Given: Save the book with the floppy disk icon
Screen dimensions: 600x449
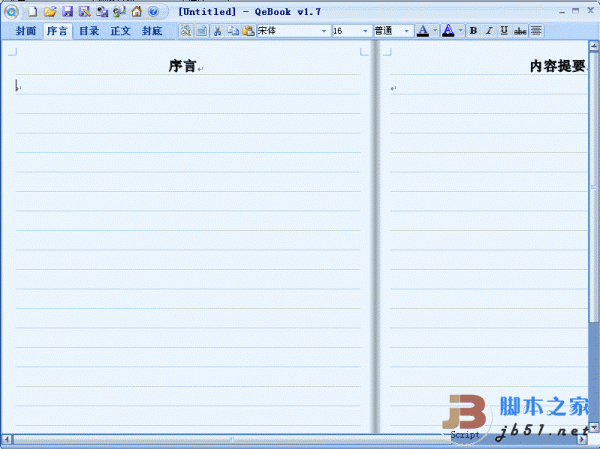Looking at the screenshot, I should click(68, 11).
